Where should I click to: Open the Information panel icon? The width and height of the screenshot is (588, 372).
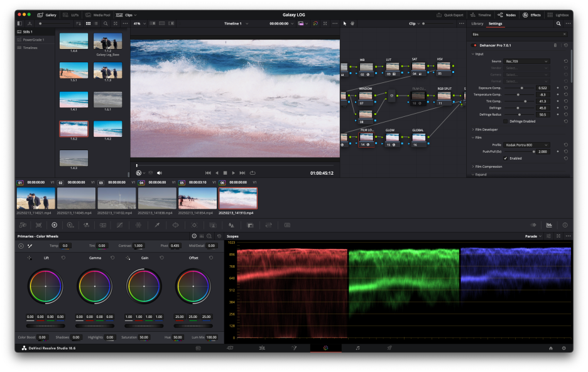[565, 225]
